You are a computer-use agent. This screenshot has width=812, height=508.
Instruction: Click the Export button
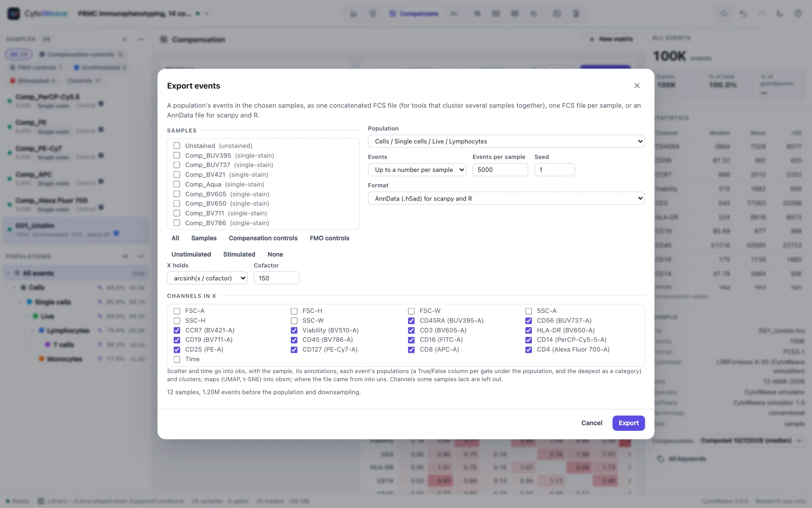click(x=628, y=423)
